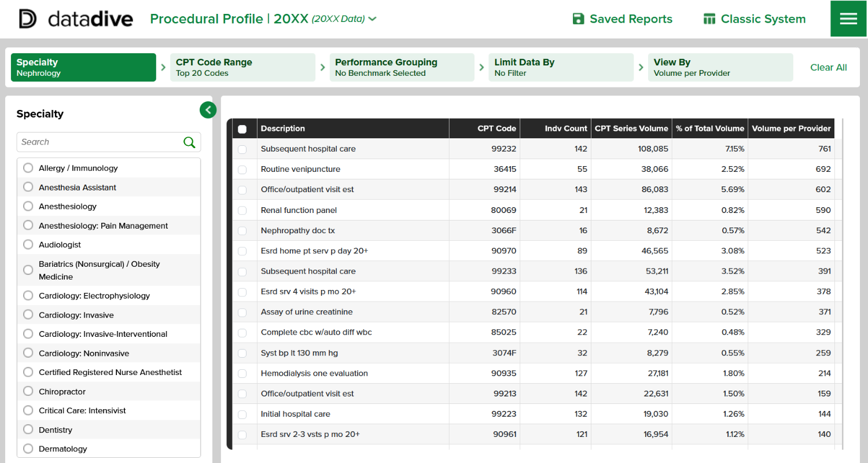This screenshot has height=463, width=868.
Task: Click the DataDive logo icon
Action: [27, 19]
